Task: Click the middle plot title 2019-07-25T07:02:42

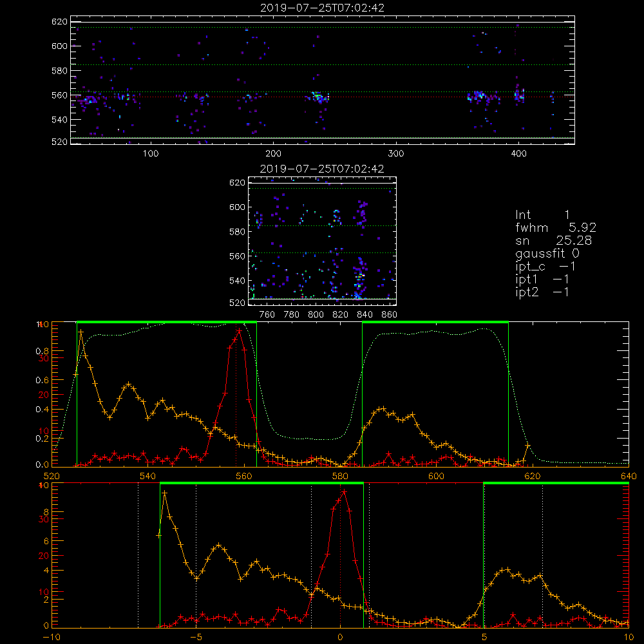Action: pos(322,169)
